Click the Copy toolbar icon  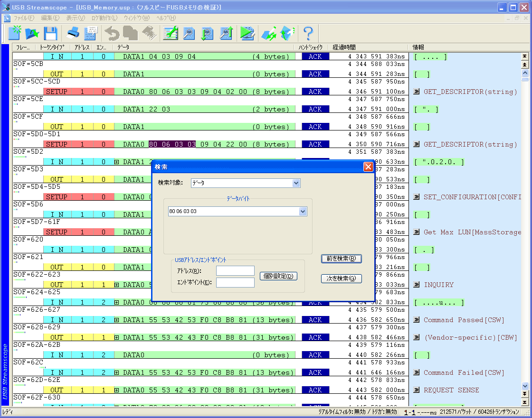[130, 33]
